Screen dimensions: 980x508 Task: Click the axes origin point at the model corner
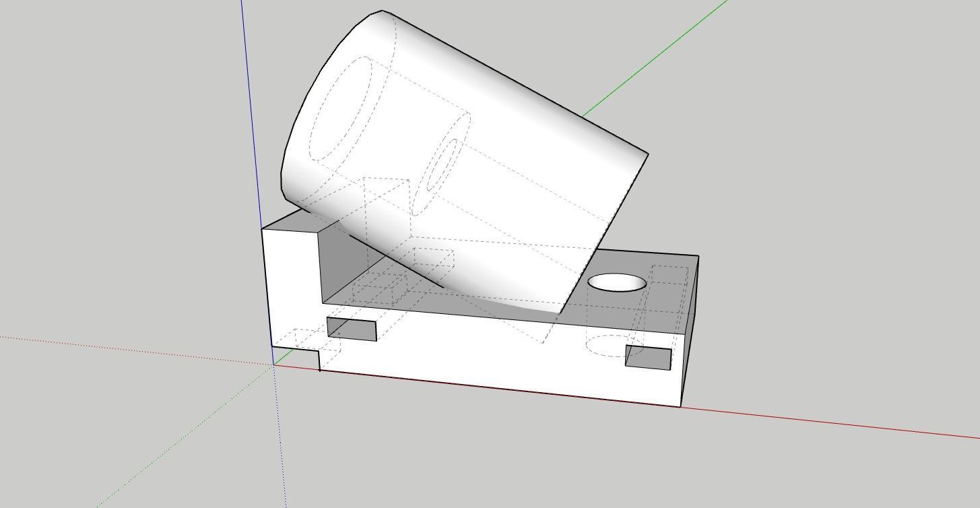pos(273,364)
